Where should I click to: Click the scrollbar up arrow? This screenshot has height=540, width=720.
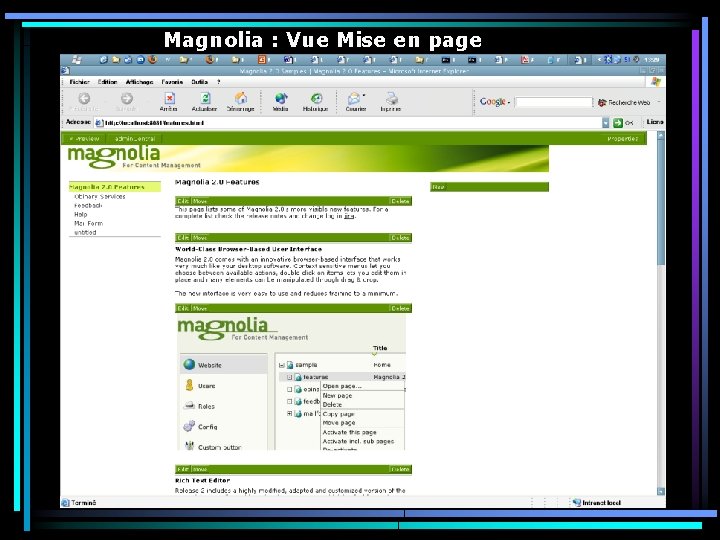[661, 136]
